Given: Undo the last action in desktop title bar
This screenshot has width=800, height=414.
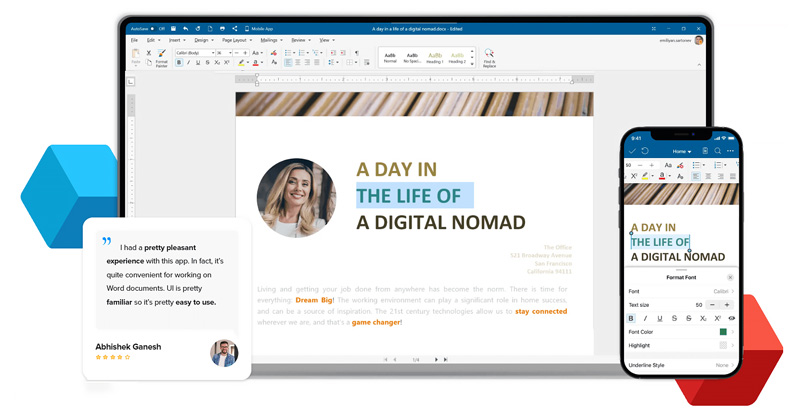Looking at the screenshot, I should (186, 29).
